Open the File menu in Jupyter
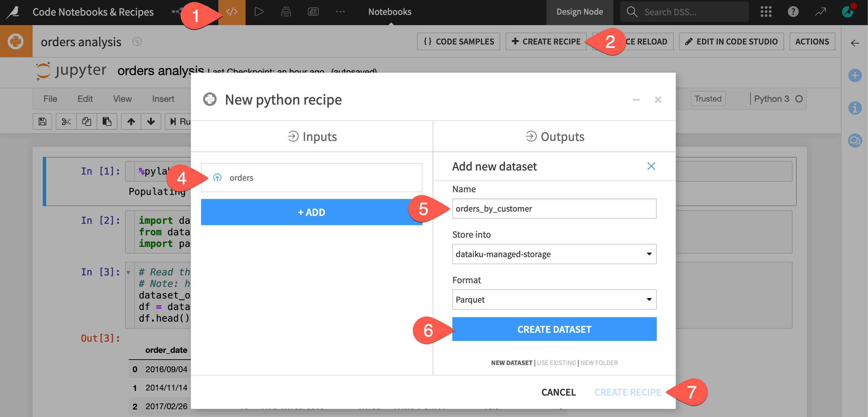Image resolution: width=868 pixels, height=417 pixels. 50,99
